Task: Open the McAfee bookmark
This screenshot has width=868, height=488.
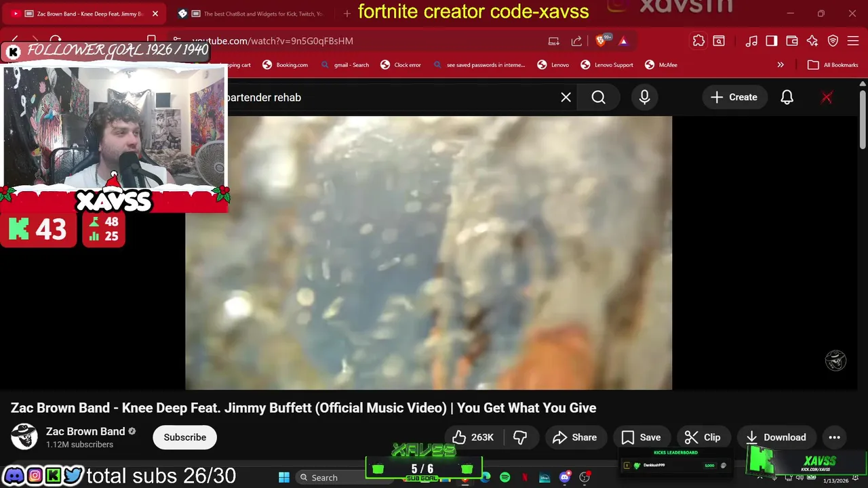Action: (661, 65)
